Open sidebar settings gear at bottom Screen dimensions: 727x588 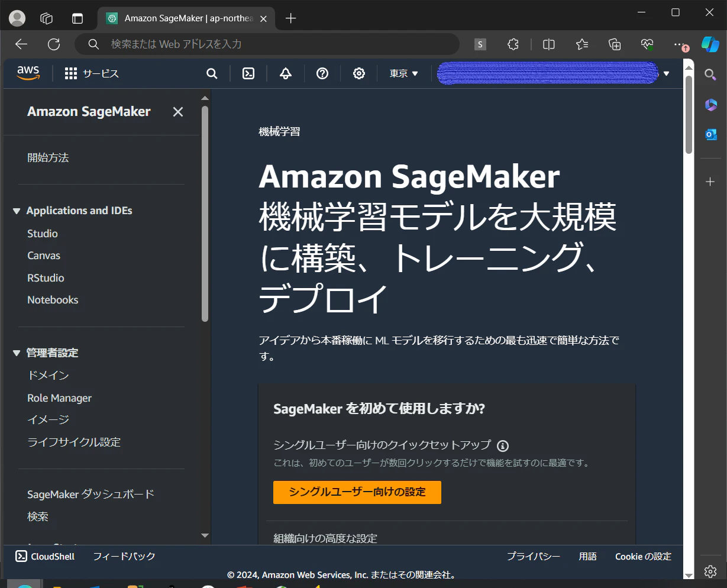[x=710, y=571]
